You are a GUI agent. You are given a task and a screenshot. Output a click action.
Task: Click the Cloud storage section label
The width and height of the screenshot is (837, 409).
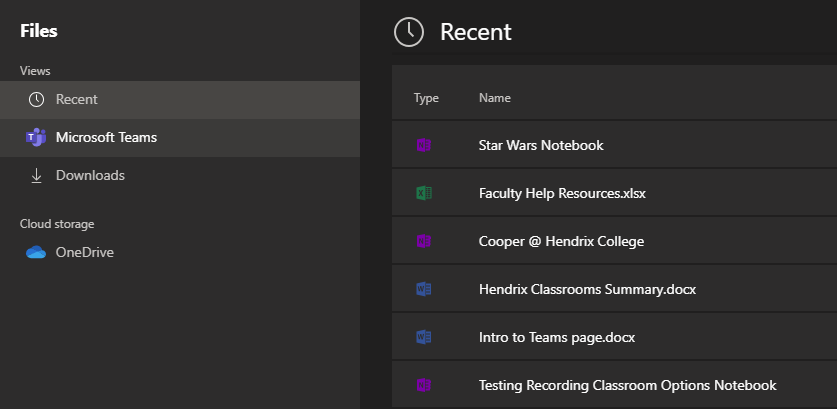57,224
